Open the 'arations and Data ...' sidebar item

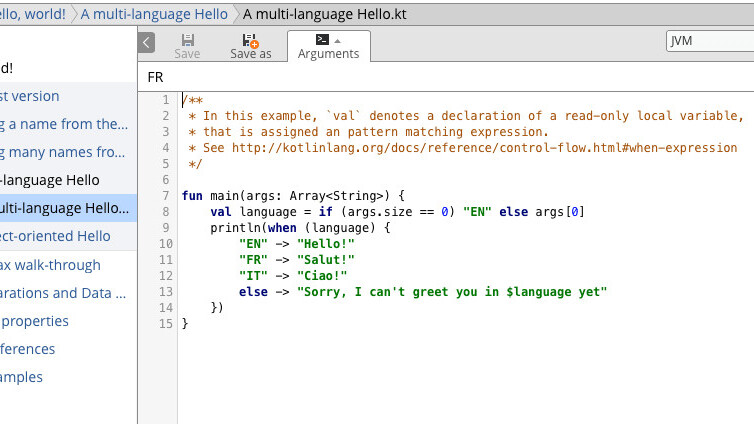(x=62, y=293)
